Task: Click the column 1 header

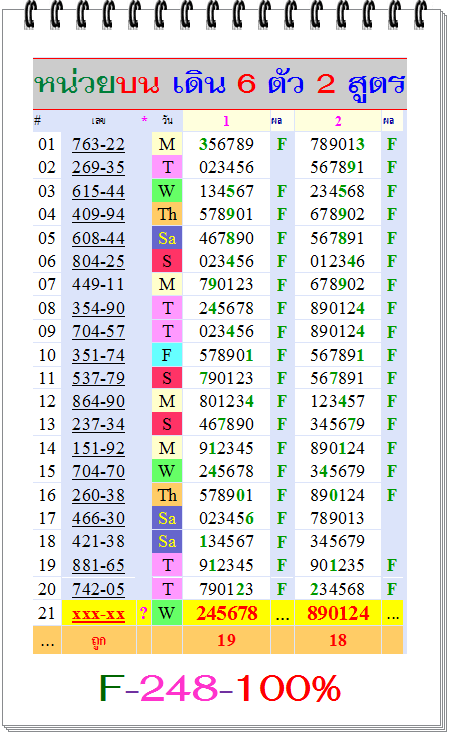Action: [226, 121]
